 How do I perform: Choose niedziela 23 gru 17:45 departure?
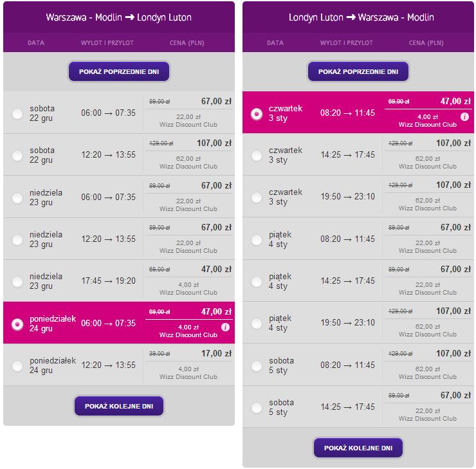click(17, 282)
